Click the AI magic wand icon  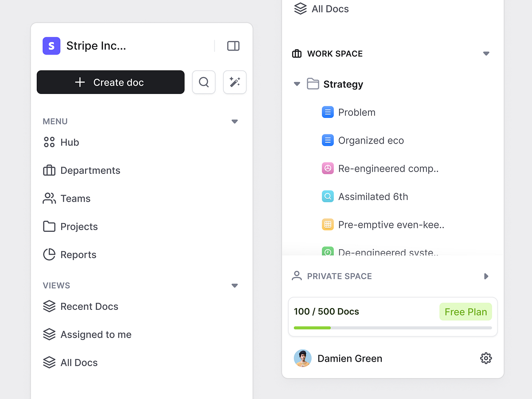click(235, 82)
